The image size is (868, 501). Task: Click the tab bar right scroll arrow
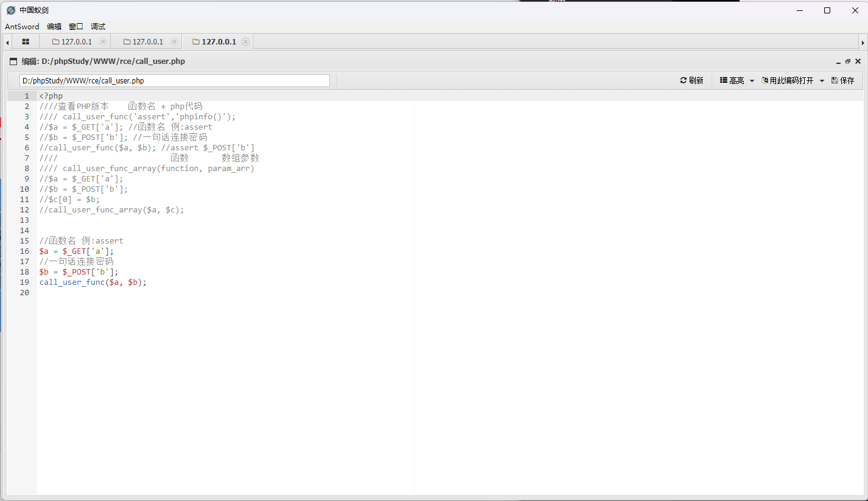(863, 42)
